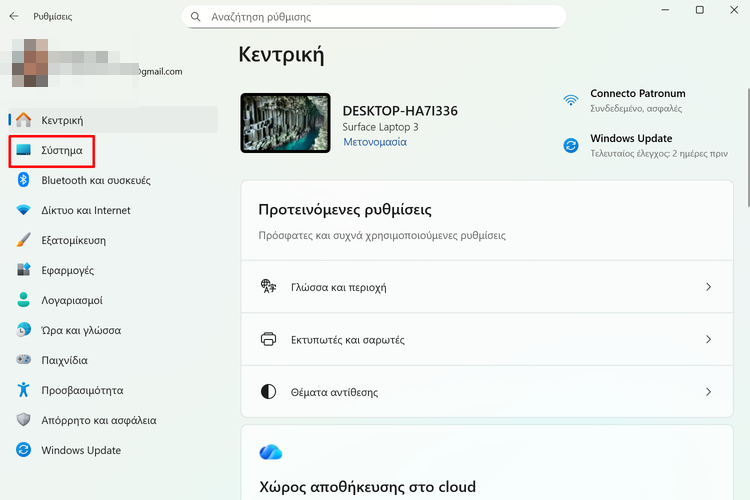Open Windows Update in the sidebar
The image size is (750, 500).
pos(80,450)
